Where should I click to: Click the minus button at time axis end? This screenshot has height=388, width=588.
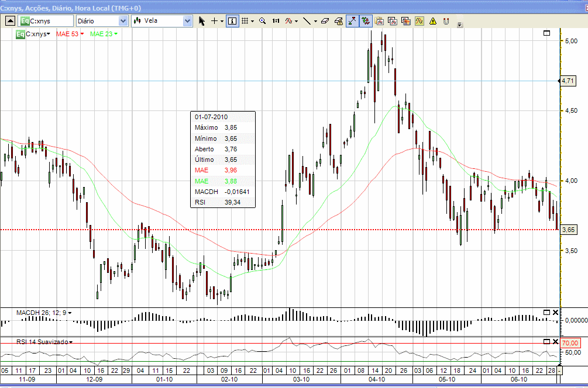[559, 371]
